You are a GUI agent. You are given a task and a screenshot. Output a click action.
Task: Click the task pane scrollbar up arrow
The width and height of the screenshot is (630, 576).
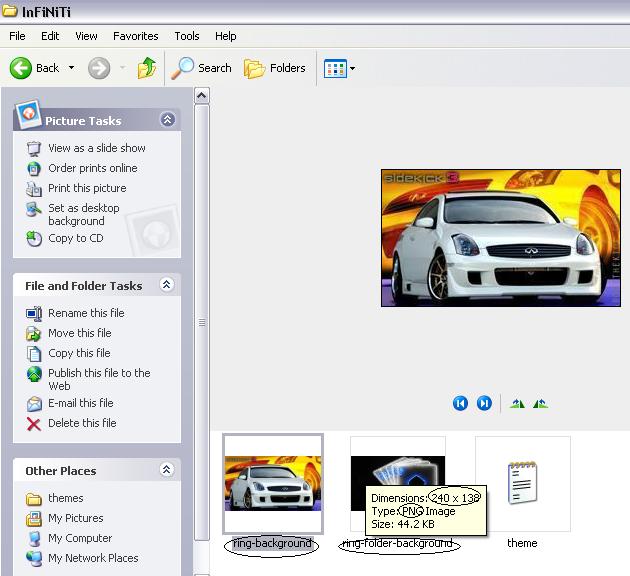click(x=202, y=96)
